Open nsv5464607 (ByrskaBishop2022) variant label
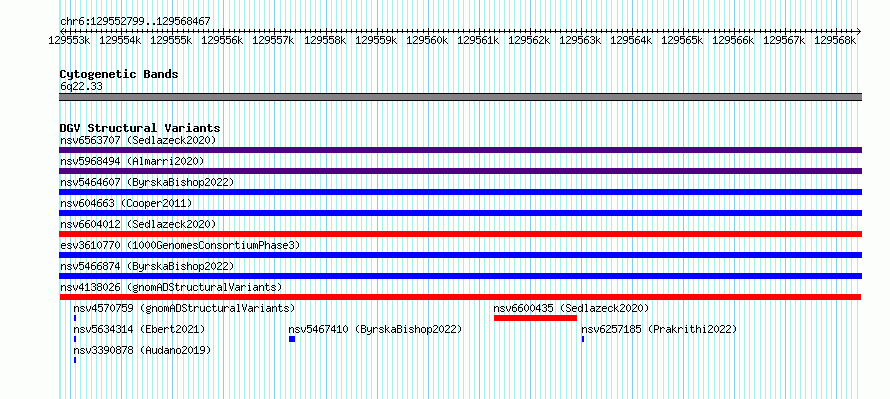 [x=147, y=182]
